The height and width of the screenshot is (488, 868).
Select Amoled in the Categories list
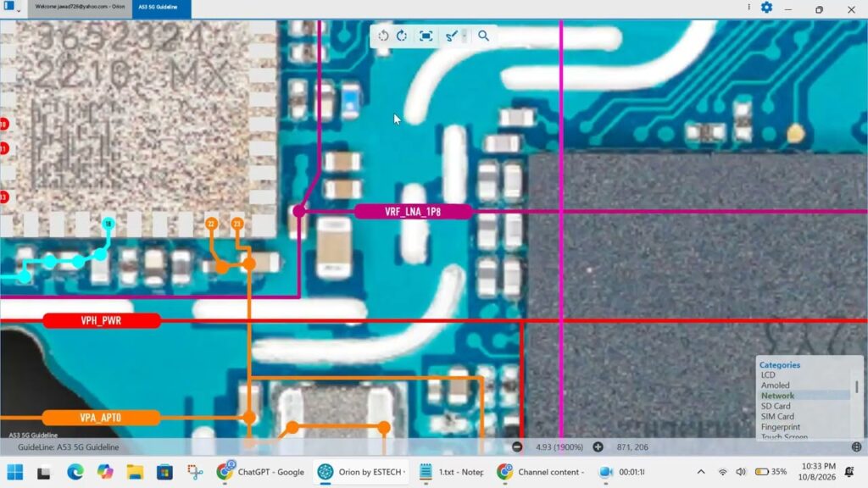(x=775, y=385)
